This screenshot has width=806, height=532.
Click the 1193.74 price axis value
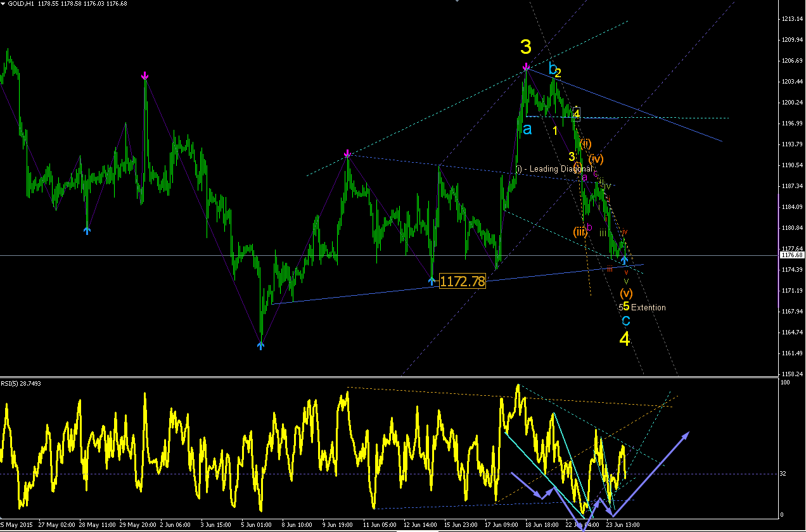click(792, 144)
